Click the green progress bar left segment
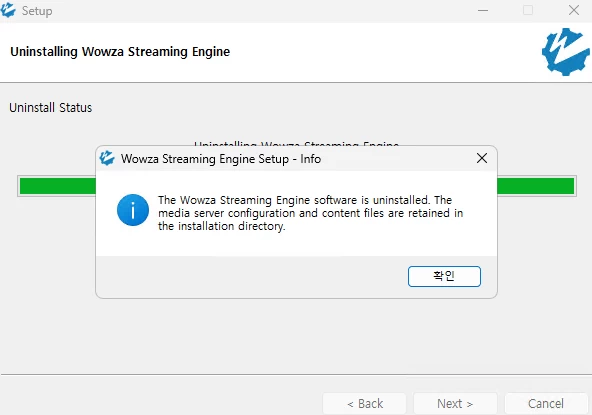592x415 pixels. (57, 186)
